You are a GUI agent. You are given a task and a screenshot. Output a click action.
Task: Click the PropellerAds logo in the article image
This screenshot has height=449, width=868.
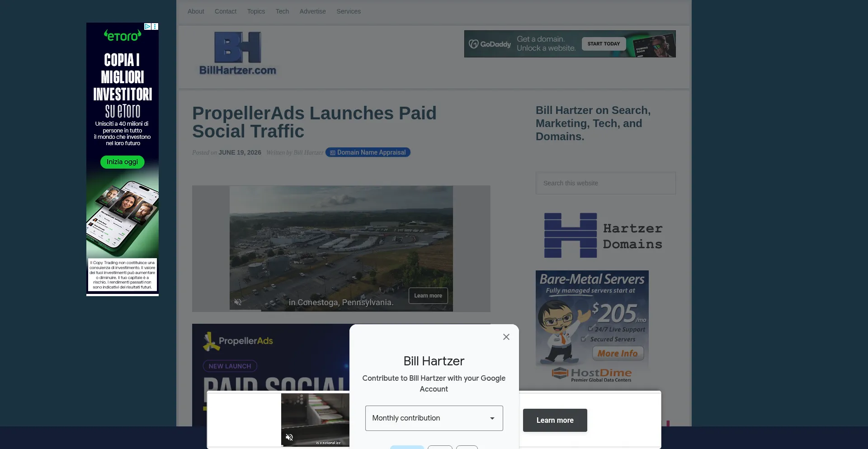238,341
